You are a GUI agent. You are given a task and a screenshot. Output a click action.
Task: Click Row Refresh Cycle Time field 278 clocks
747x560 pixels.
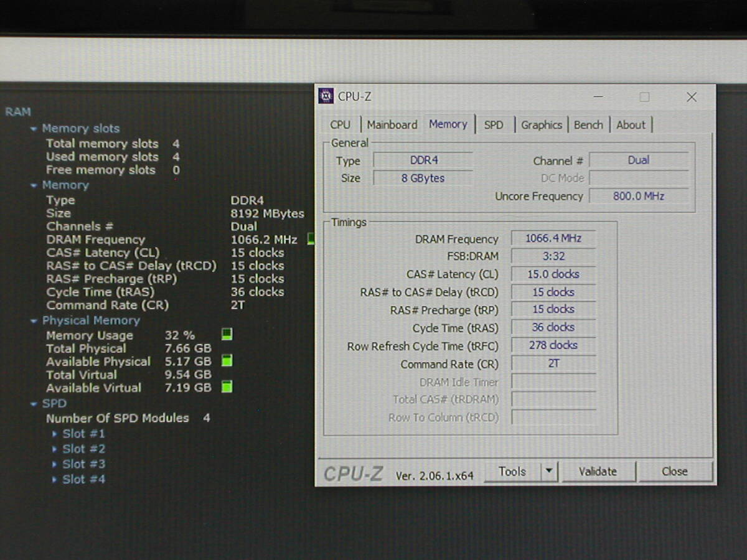pos(553,345)
